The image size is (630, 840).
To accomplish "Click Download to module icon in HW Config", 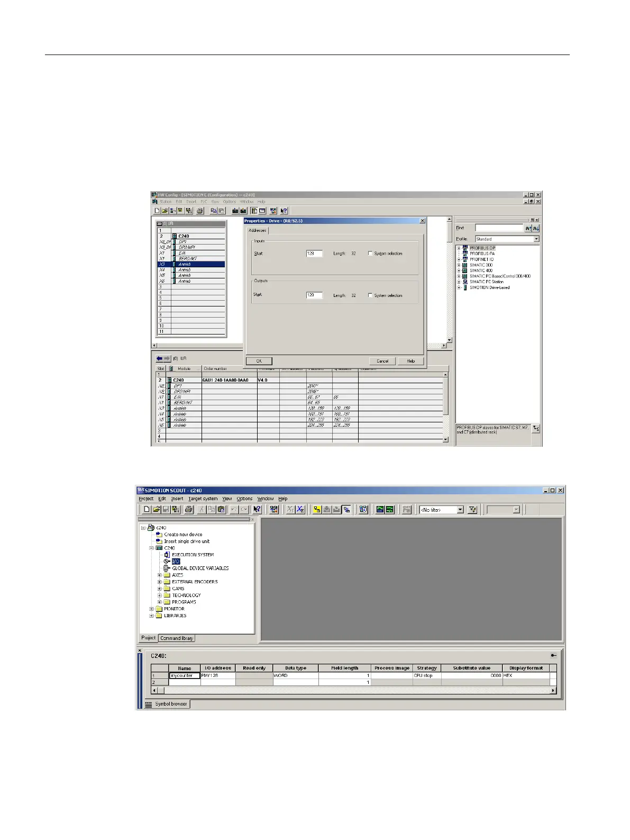I will [x=235, y=211].
